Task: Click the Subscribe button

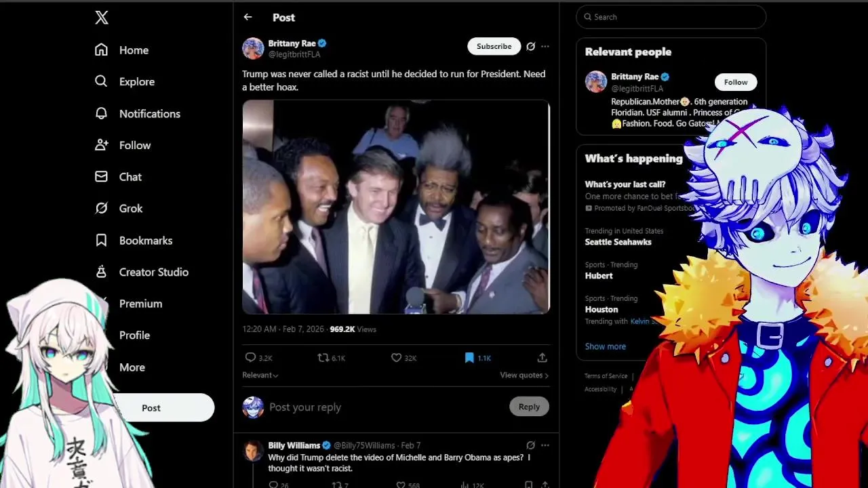Action: [x=494, y=46]
